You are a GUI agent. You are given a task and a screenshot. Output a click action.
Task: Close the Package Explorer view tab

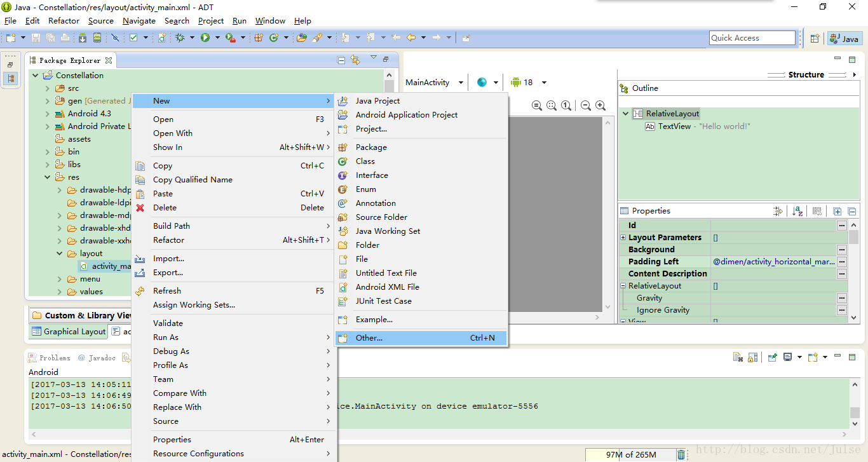pyautogui.click(x=109, y=60)
